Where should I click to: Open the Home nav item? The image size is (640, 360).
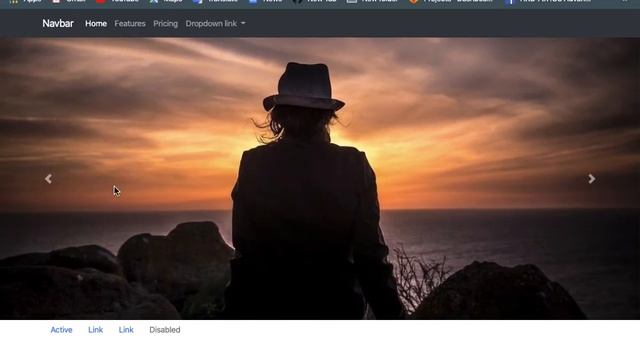coord(96,24)
